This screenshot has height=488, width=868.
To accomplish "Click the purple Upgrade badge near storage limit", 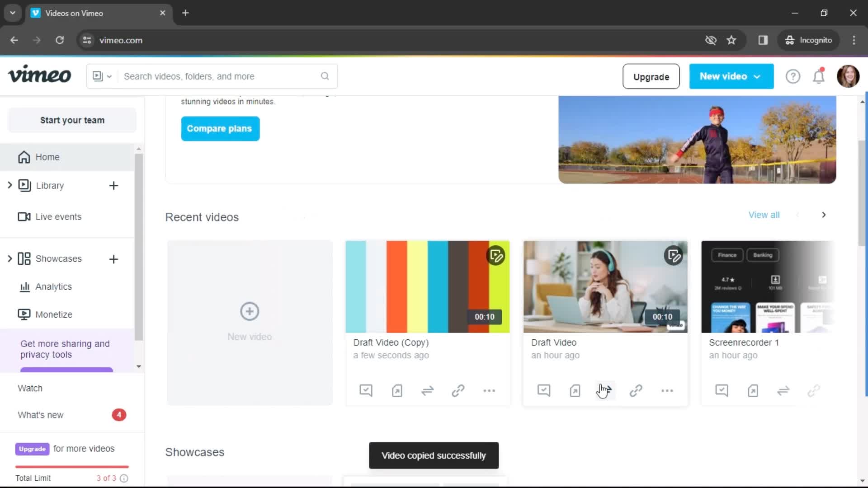I will [32, 449].
